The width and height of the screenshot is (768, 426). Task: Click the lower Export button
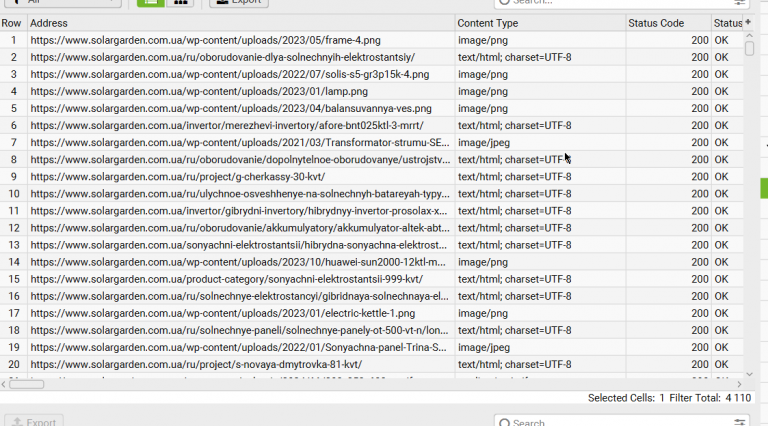click(34, 421)
